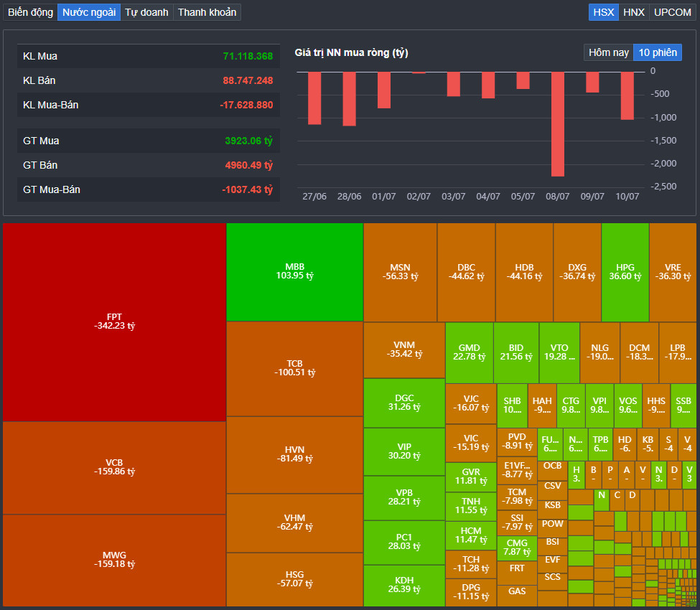This screenshot has height=610, width=700.
Task: Click the TCB -100.51 tỷ tile
Action: click(294, 369)
